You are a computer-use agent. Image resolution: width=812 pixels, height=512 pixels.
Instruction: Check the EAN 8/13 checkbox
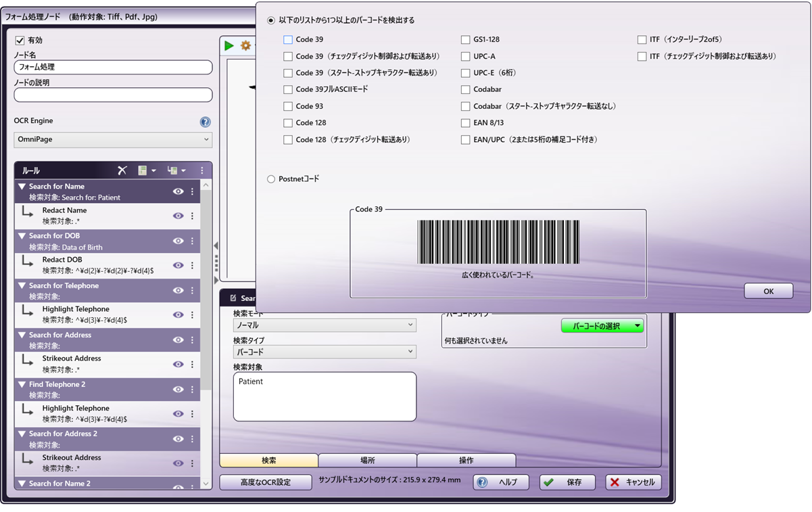[x=466, y=123]
